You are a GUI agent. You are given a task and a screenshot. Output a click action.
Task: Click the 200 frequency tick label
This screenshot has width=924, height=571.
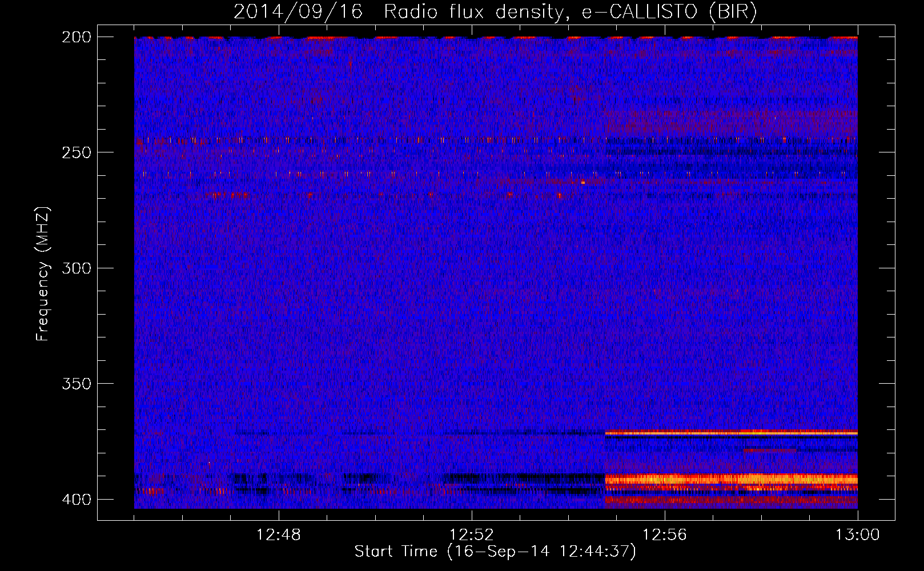click(76, 37)
